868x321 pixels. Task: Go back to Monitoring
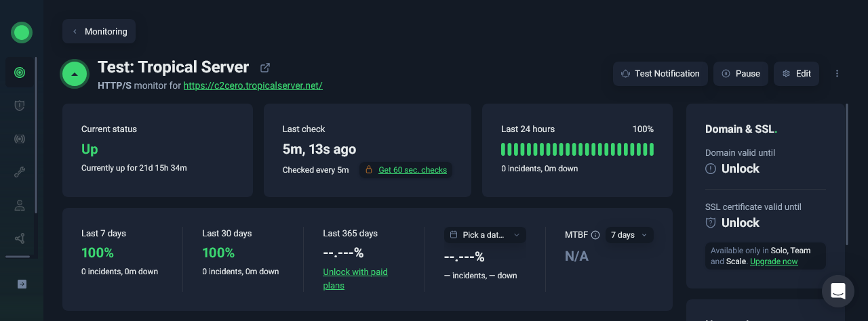[x=99, y=32]
